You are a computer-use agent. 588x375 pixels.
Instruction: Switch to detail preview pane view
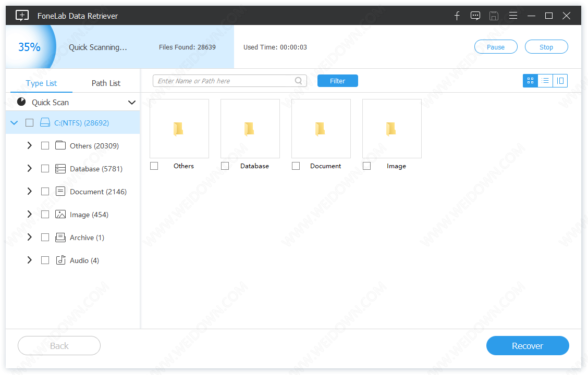pos(560,81)
